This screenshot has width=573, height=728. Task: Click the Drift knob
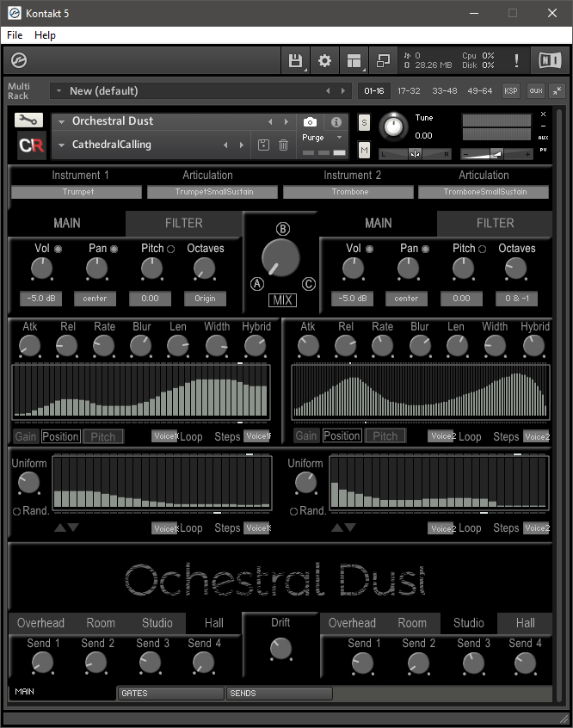click(x=281, y=649)
